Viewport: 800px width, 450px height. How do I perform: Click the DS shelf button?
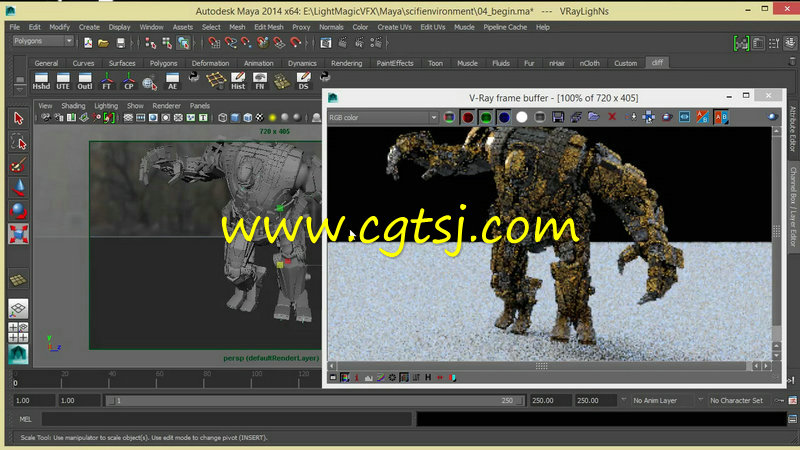304,81
